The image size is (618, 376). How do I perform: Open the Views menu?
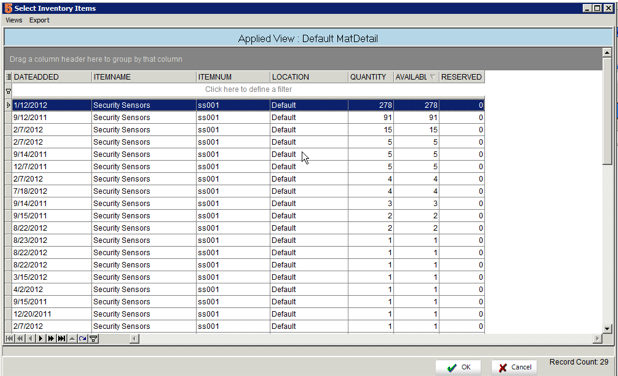pyautogui.click(x=14, y=20)
